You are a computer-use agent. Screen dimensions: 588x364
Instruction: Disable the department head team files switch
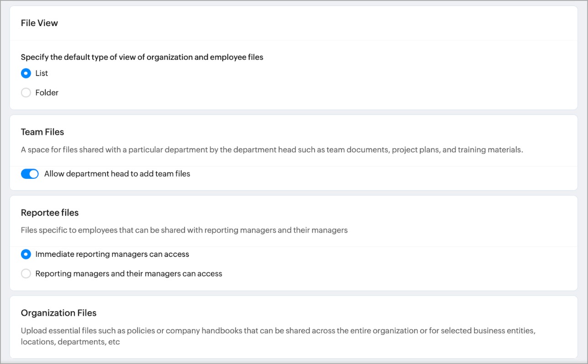[x=30, y=174]
